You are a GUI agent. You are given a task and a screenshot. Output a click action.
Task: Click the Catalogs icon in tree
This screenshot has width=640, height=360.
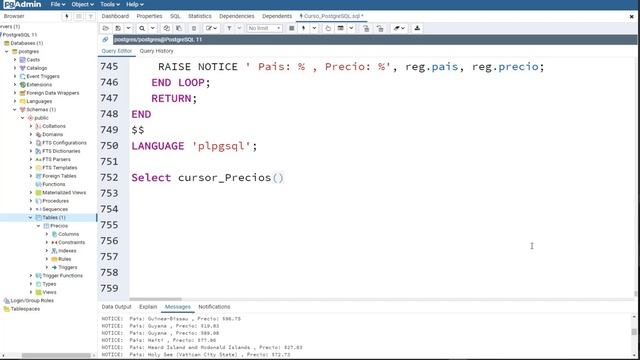tap(22, 68)
